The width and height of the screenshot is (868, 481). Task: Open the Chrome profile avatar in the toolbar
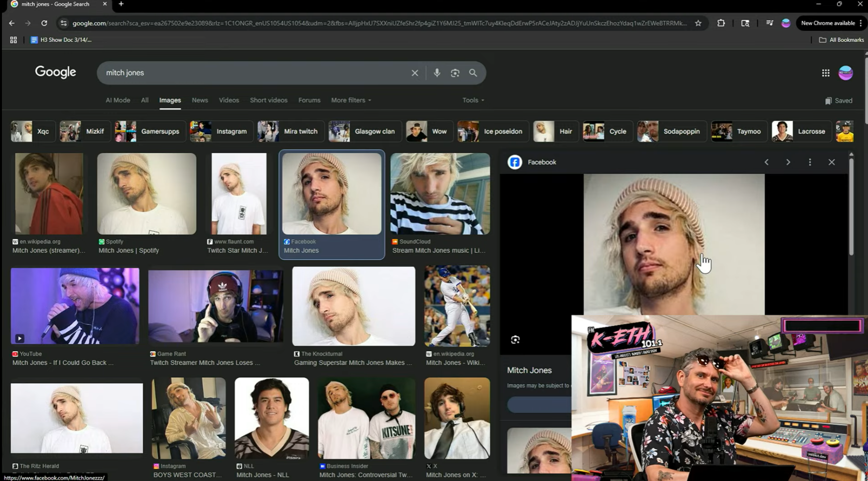tap(786, 23)
